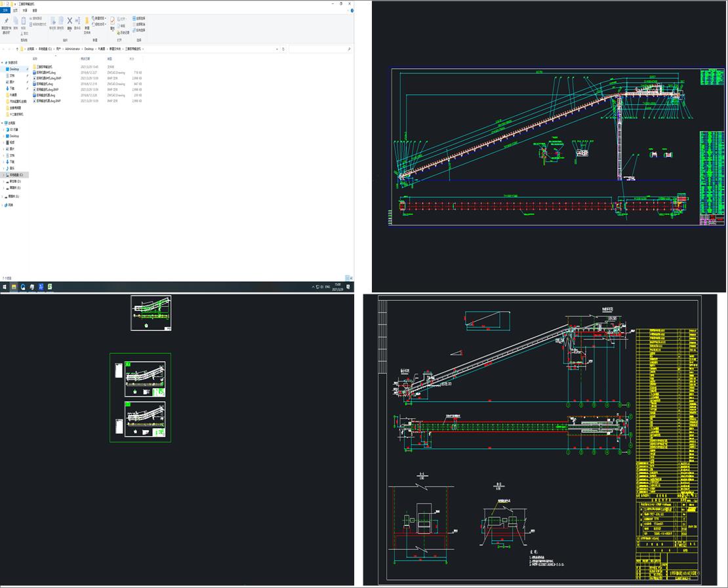The image size is (728, 588).
Task: Switch to the Share ribbon tab
Action: 25,10
